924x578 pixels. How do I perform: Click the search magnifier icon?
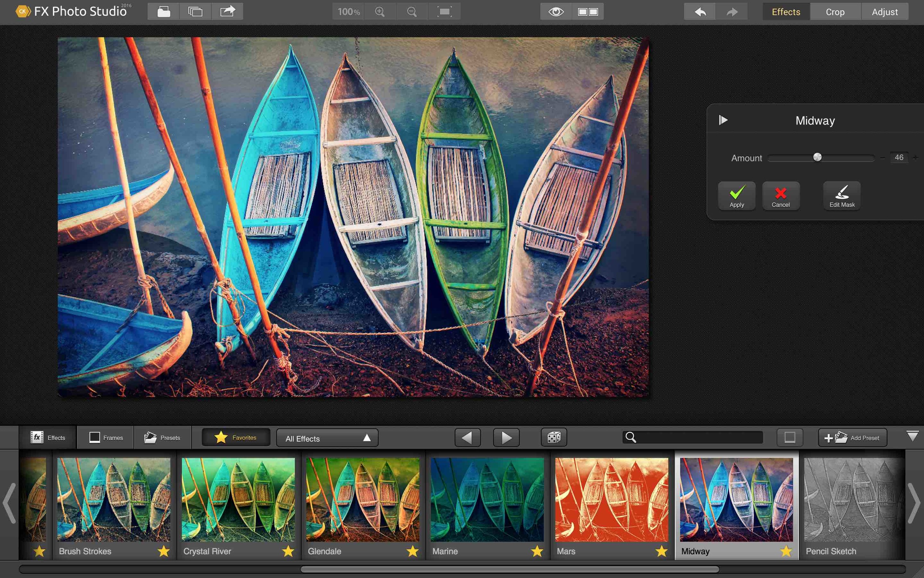point(631,437)
